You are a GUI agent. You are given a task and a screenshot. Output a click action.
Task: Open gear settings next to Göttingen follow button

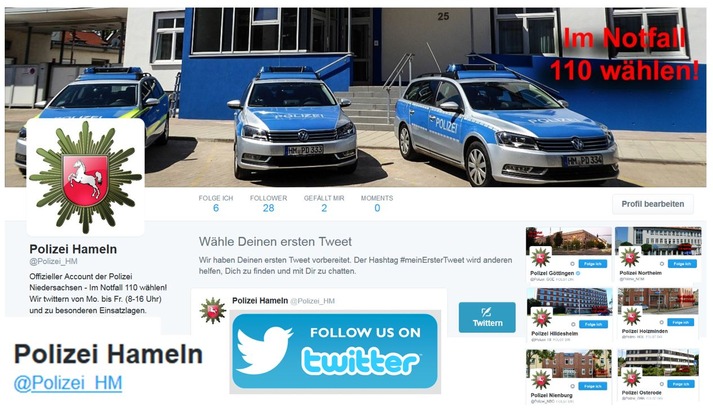(572, 264)
